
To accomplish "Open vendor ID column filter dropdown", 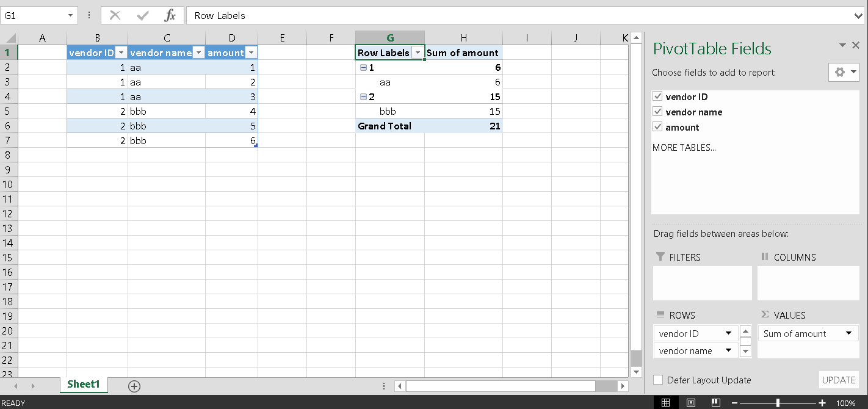I will click(121, 53).
